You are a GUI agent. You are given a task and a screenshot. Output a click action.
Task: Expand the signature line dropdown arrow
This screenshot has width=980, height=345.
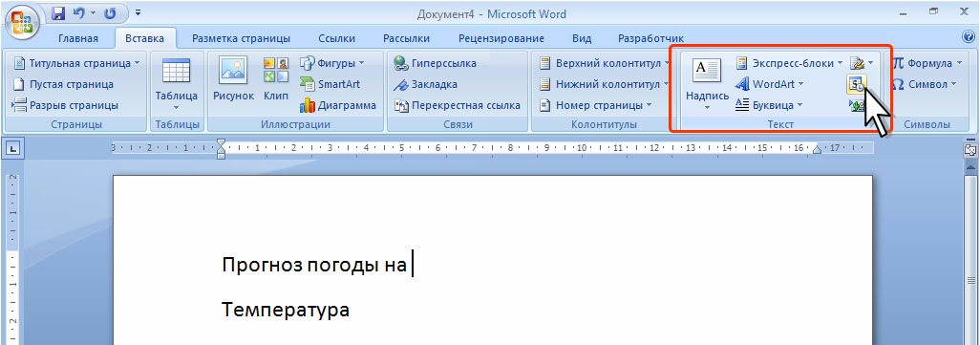(870, 63)
